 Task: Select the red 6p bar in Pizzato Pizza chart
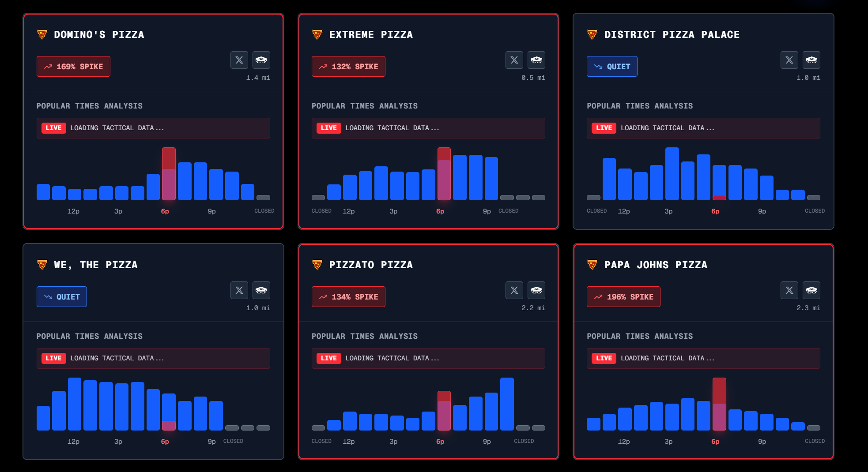444,411
